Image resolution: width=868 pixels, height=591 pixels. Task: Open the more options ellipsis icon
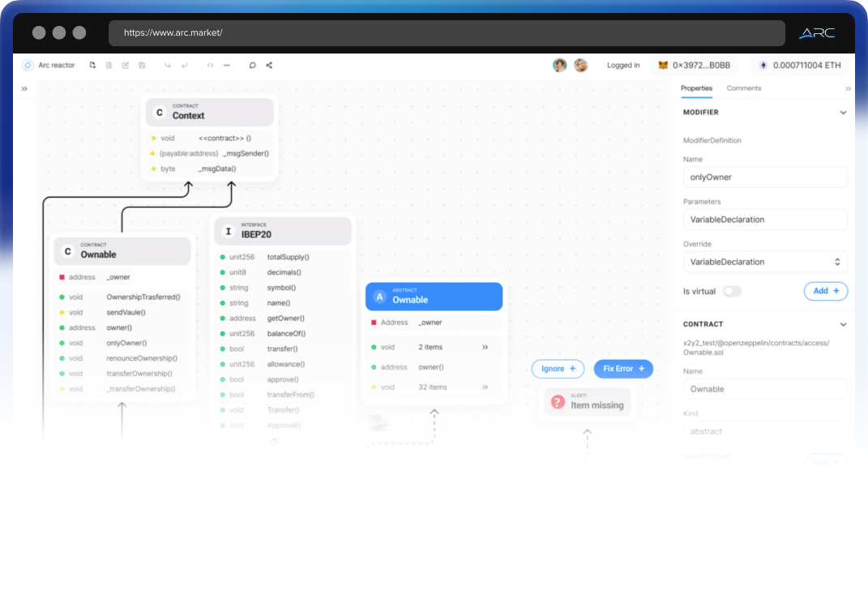click(x=227, y=66)
